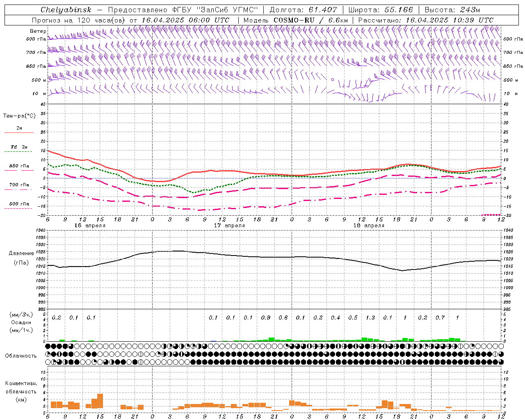This screenshot has width=525, height=420.
Task: Click the Chelyabinsk station title
Action: [x=66, y=10]
